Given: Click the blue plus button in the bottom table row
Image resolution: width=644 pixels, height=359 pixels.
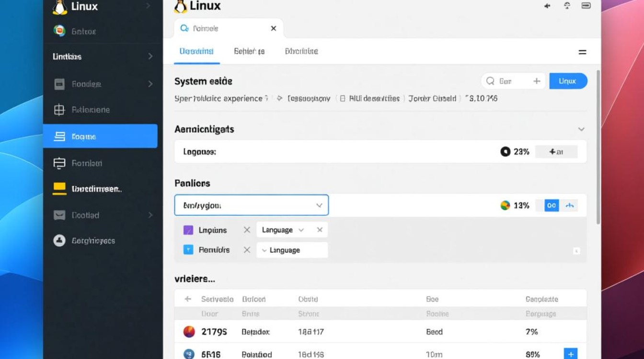Looking at the screenshot, I should (571, 353).
